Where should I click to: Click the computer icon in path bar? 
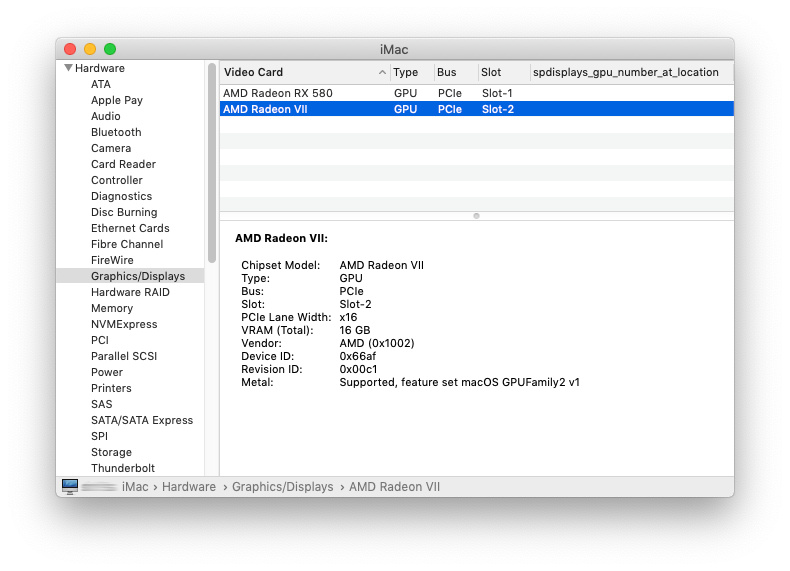(70, 487)
